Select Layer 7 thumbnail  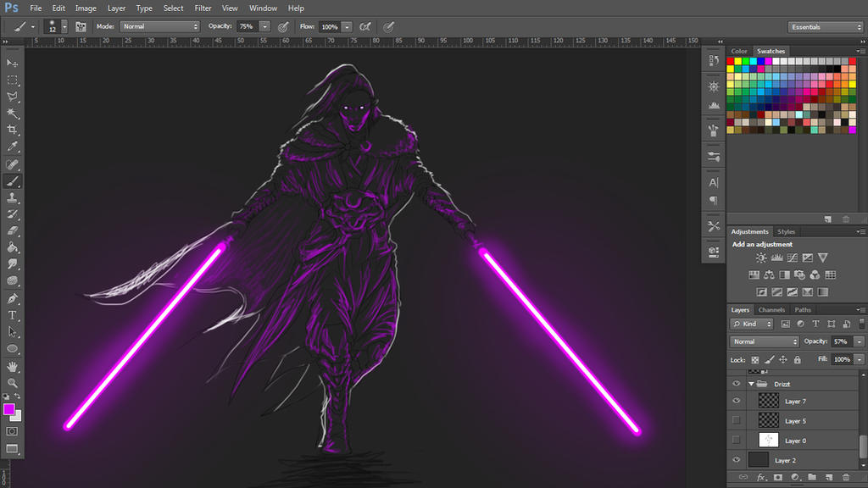(x=768, y=401)
